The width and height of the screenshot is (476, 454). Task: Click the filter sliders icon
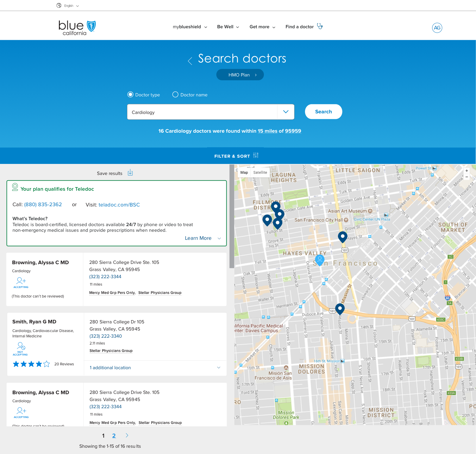[256, 155]
